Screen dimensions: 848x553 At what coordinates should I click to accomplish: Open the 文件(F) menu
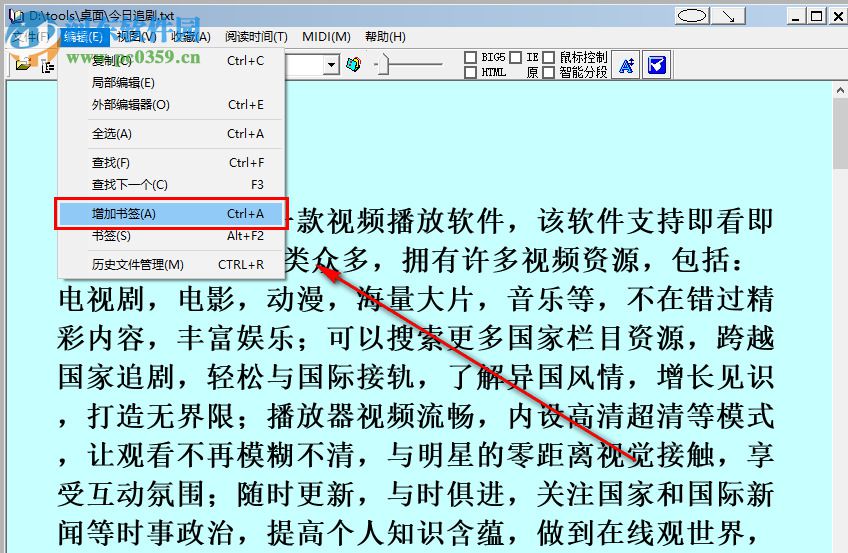pos(30,37)
